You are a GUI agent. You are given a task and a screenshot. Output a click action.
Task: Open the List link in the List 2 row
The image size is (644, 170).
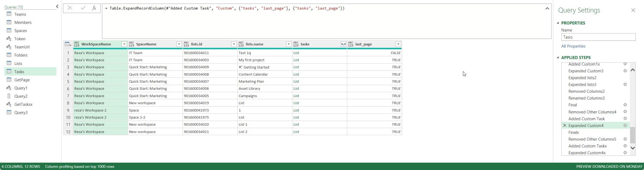coord(296,132)
